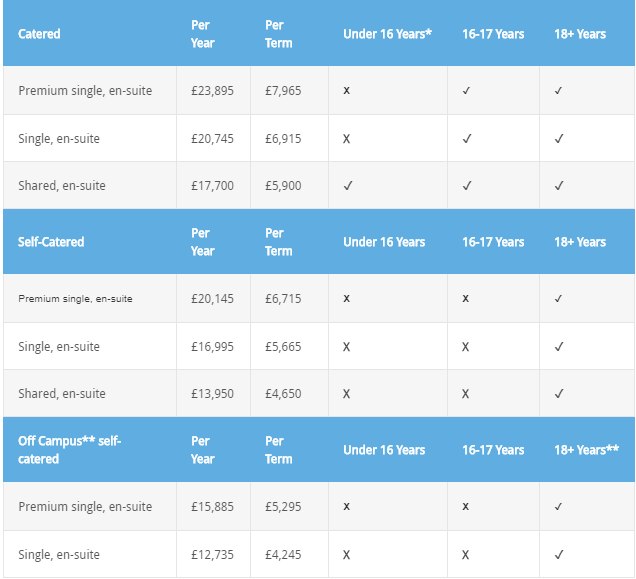Click 18+ checkmark for Catered Single en-suite

pyautogui.click(x=559, y=139)
